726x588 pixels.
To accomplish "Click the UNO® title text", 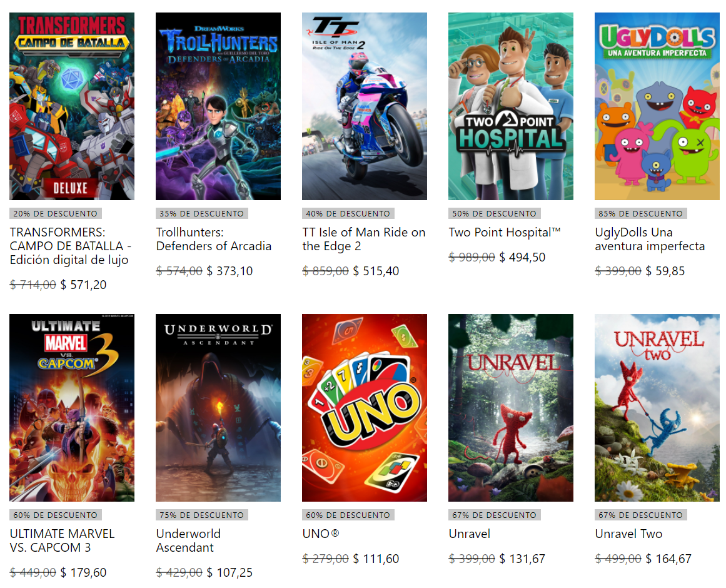I will point(320,534).
